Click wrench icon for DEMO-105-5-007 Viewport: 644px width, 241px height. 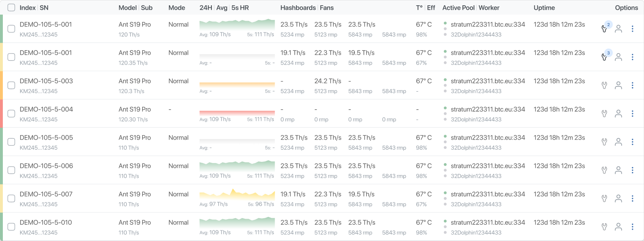pos(604,198)
